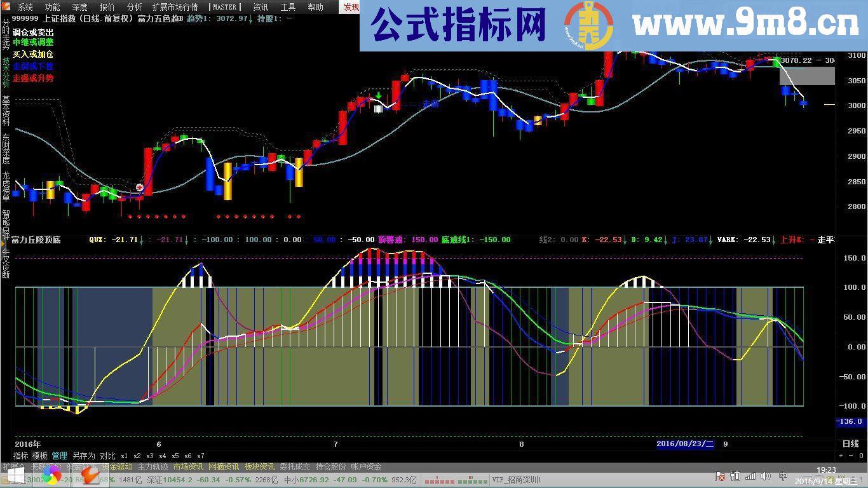Image resolution: width=868 pixels, height=488 pixels.
Task: Click the orange stock app taskbar icon
Action: tap(90, 476)
